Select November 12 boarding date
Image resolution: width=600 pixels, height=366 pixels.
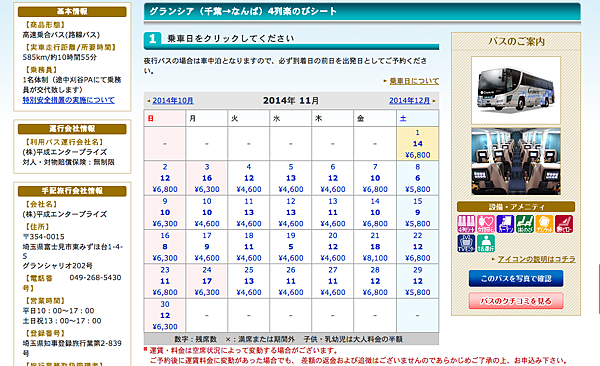click(x=291, y=212)
